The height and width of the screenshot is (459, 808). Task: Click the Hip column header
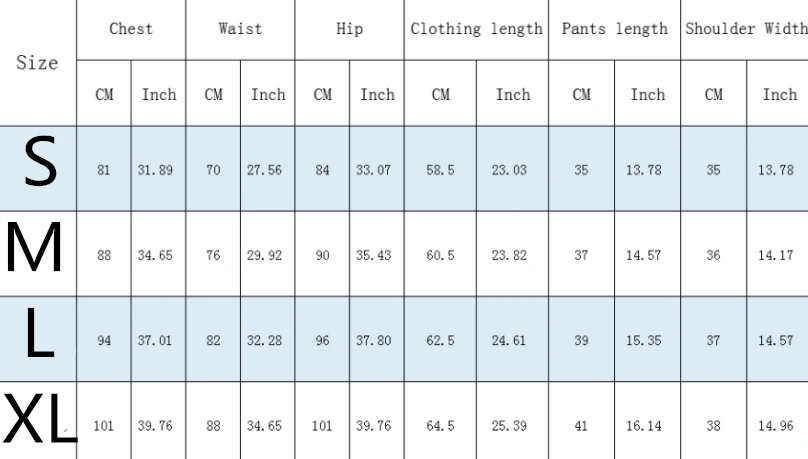(349, 29)
